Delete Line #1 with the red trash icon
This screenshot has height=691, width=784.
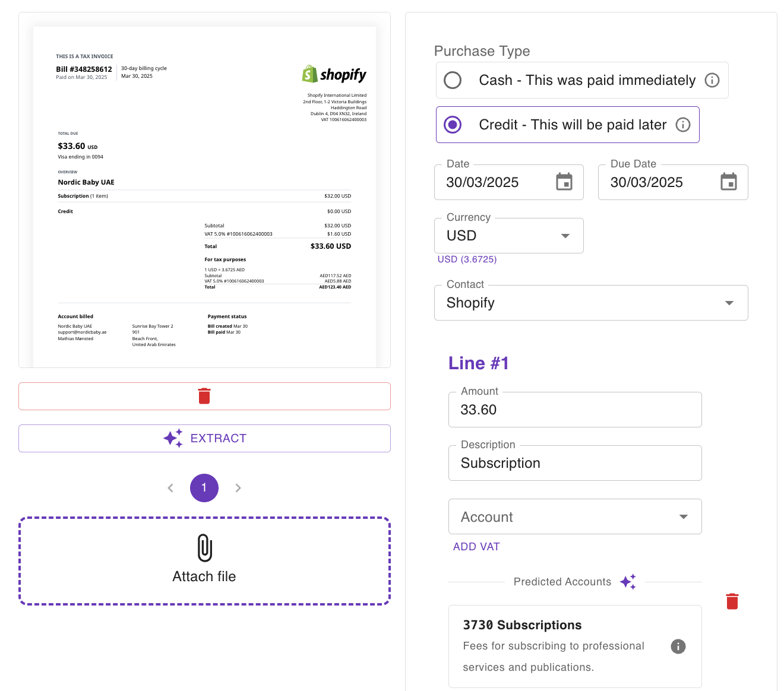click(x=732, y=601)
